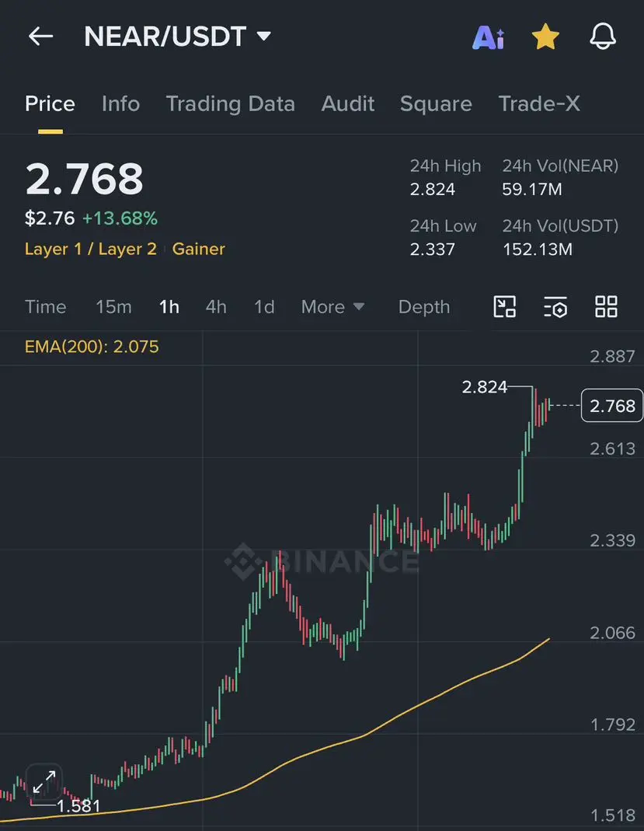The height and width of the screenshot is (831, 644).
Task: Expand chart to fullscreen with arrows icon
Action: (44, 782)
